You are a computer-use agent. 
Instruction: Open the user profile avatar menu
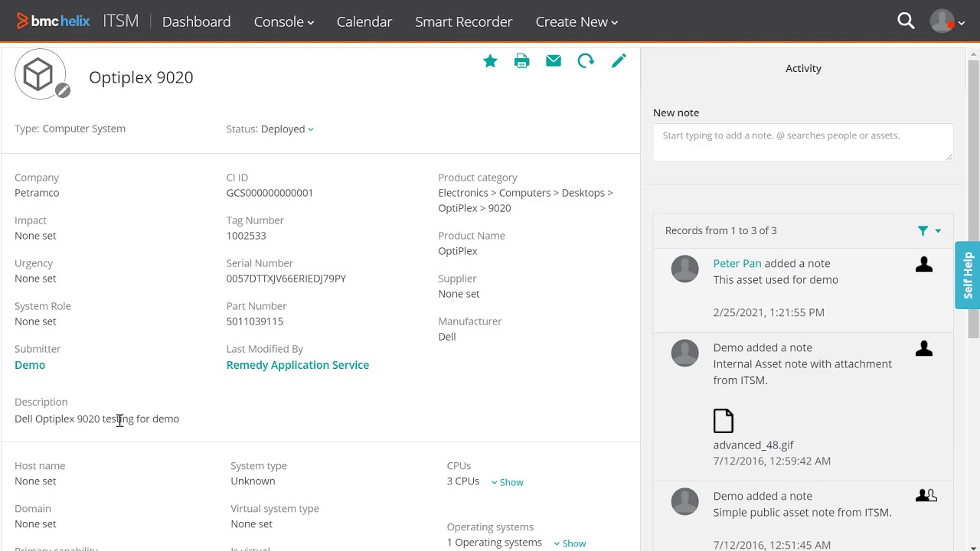pyautogui.click(x=942, y=21)
